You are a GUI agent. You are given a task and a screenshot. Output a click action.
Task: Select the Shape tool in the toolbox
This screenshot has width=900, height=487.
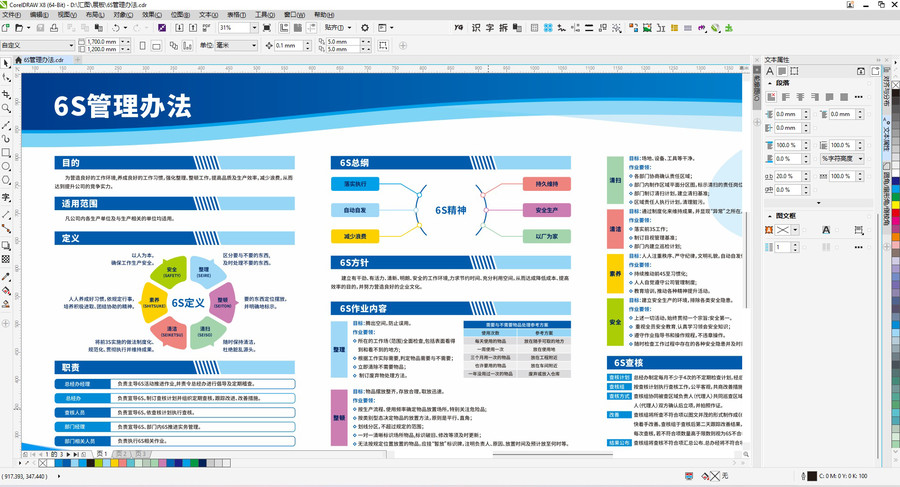(x=6, y=78)
